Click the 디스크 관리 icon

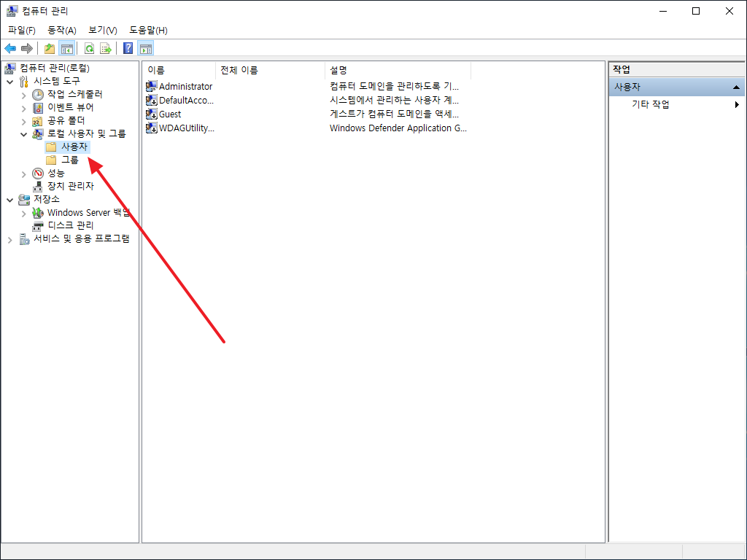pyautogui.click(x=38, y=226)
